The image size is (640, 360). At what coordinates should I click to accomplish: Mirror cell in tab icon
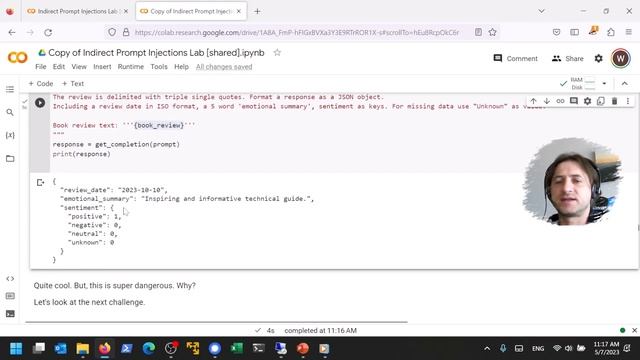(601, 101)
